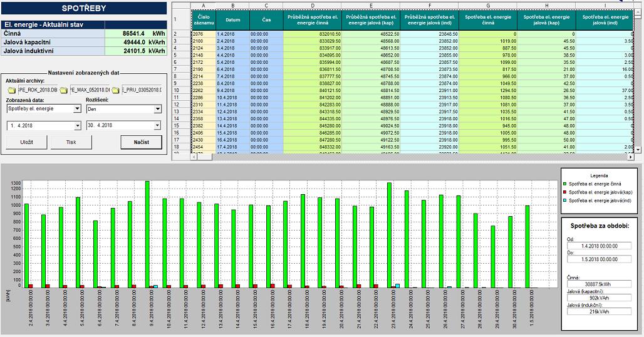Open the start date picker showing 1.4.2018
This screenshot has height=337, width=644.
click(x=77, y=125)
